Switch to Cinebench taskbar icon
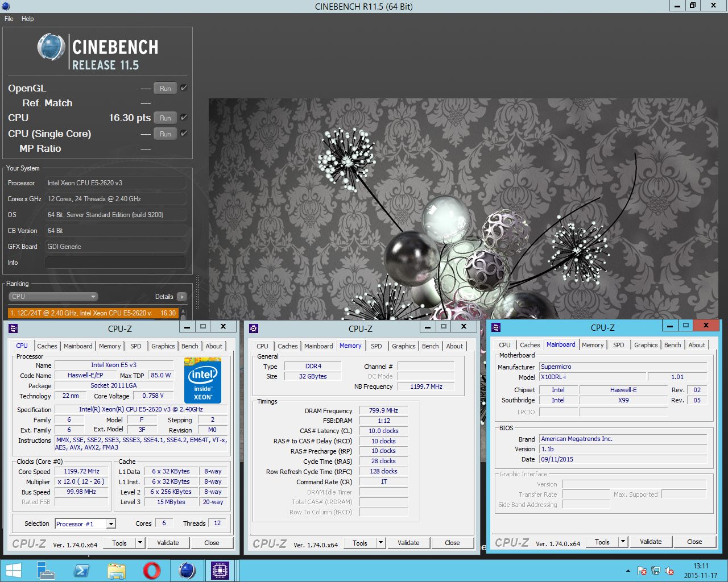The height and width of the screenshot is (582, 728). [x=187, y=571]
